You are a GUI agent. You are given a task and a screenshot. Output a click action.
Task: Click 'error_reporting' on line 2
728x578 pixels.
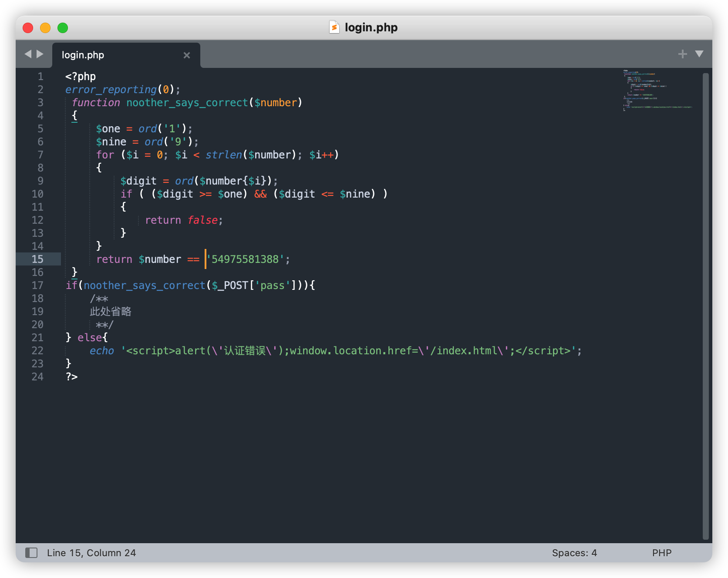(x=111, y=90)
